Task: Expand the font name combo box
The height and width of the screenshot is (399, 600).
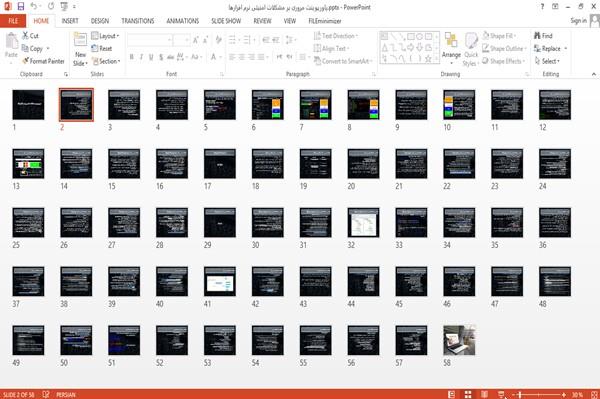Action: (x=169, y=40)
